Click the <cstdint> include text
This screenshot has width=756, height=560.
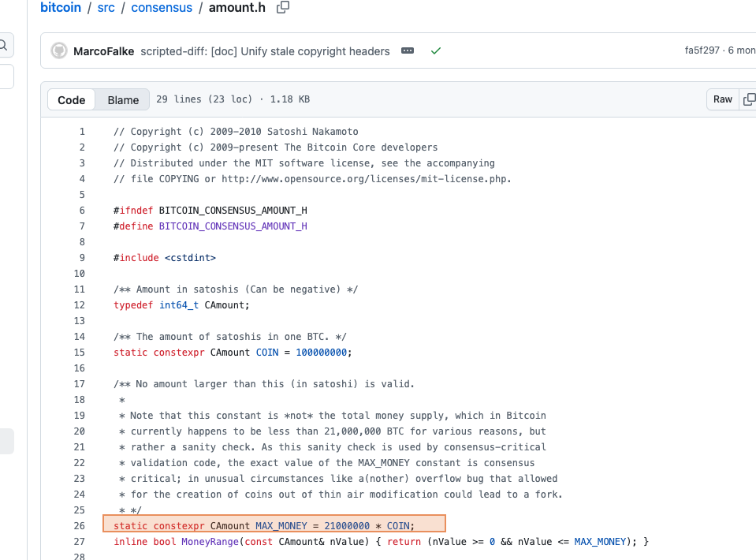190,258
